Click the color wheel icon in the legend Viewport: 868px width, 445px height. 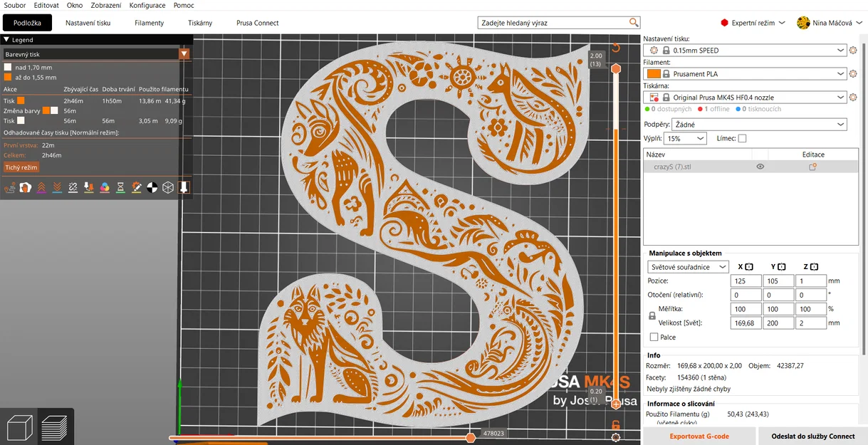tap(104, 187)
